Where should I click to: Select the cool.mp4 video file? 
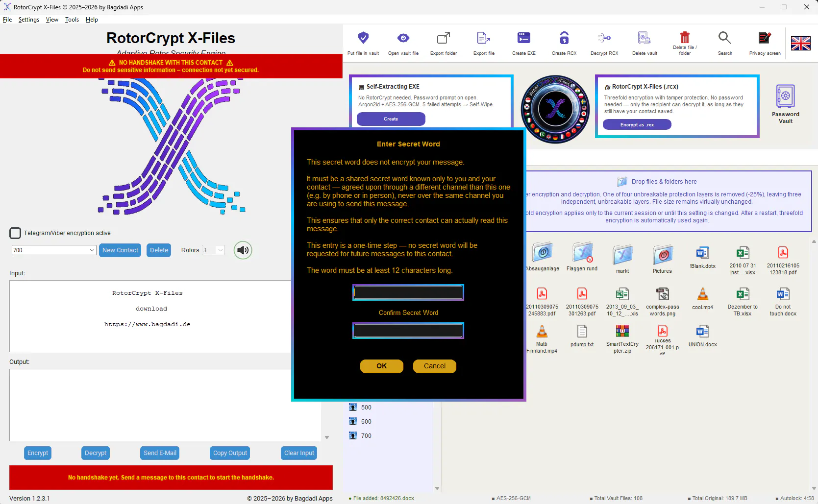702,294
